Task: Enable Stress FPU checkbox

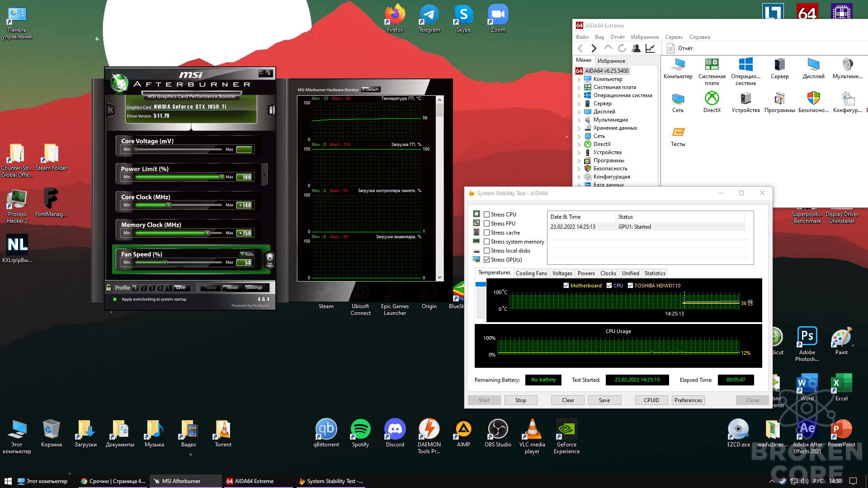Action: (487, 224)
